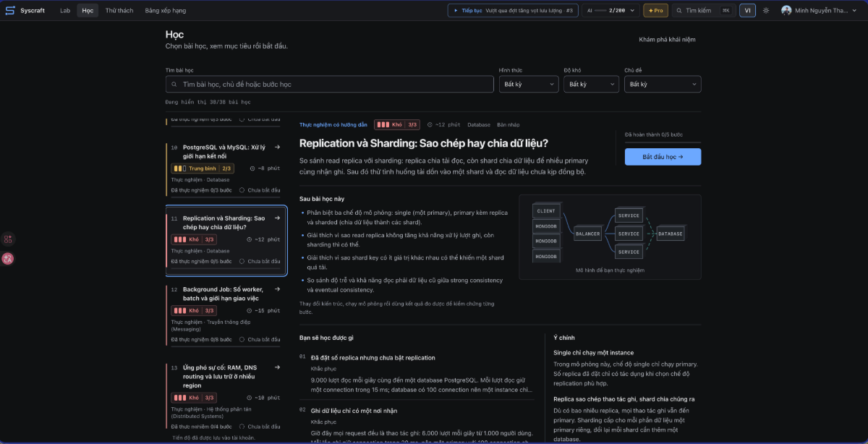Click the Sau bài học này heading
Image resolution: width=868 pixels, height=444 pixels.
point(322,198)
